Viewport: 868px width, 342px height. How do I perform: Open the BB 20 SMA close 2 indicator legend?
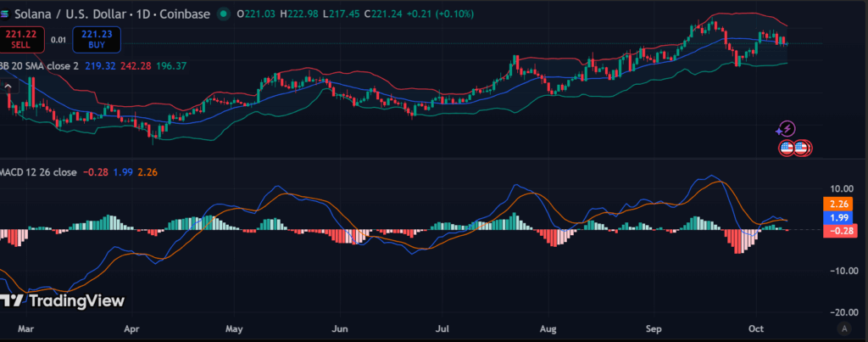click(x=40, y=65)
